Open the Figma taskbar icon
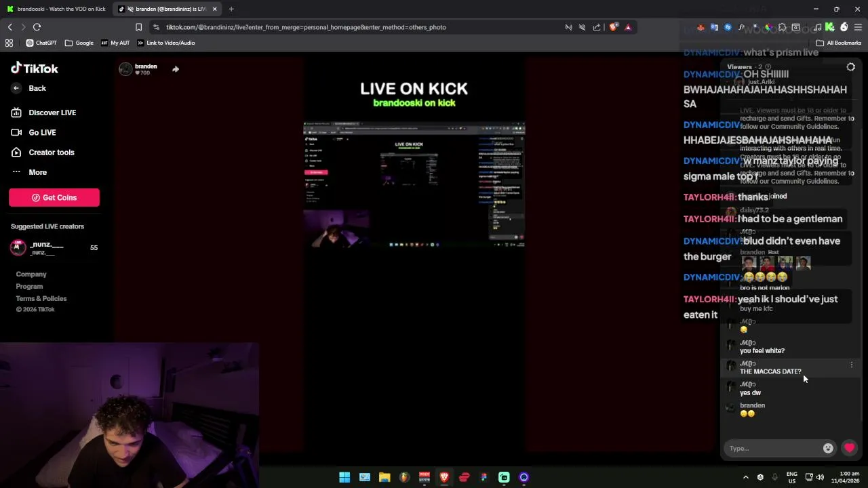 (484, 477)
